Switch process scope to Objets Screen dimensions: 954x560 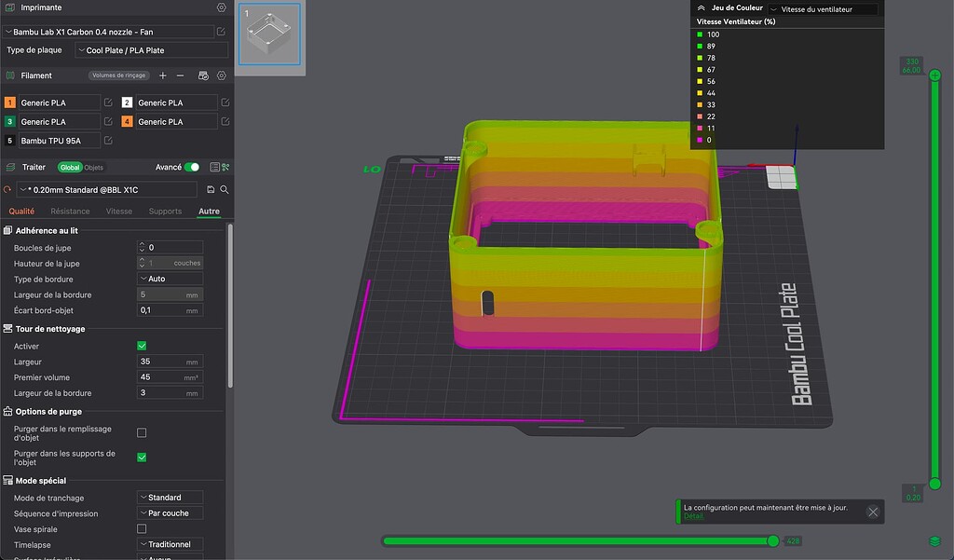[94, 168]
